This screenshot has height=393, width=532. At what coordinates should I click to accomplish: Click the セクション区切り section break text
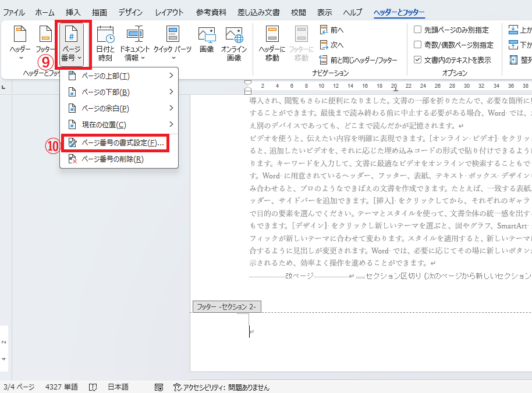pos(448,276)
